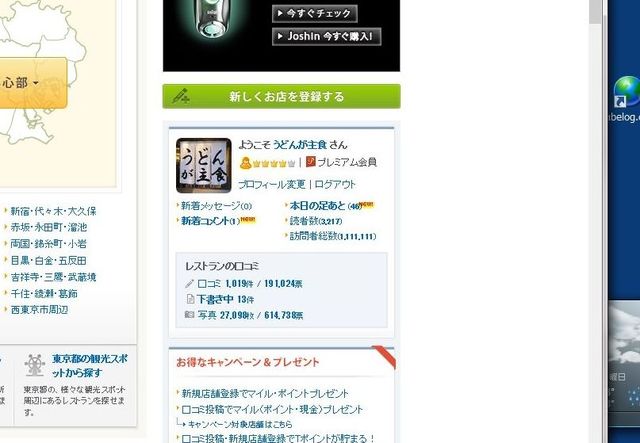Click the ferris wheel sightseeing icon
This screenshot has width=640, height=443.
[x=35, y=365]
